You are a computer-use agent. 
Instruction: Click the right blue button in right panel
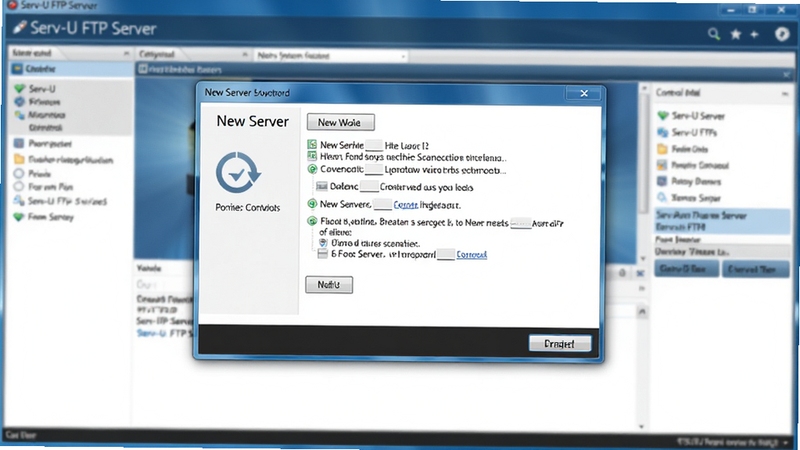(x=755, y=269)
